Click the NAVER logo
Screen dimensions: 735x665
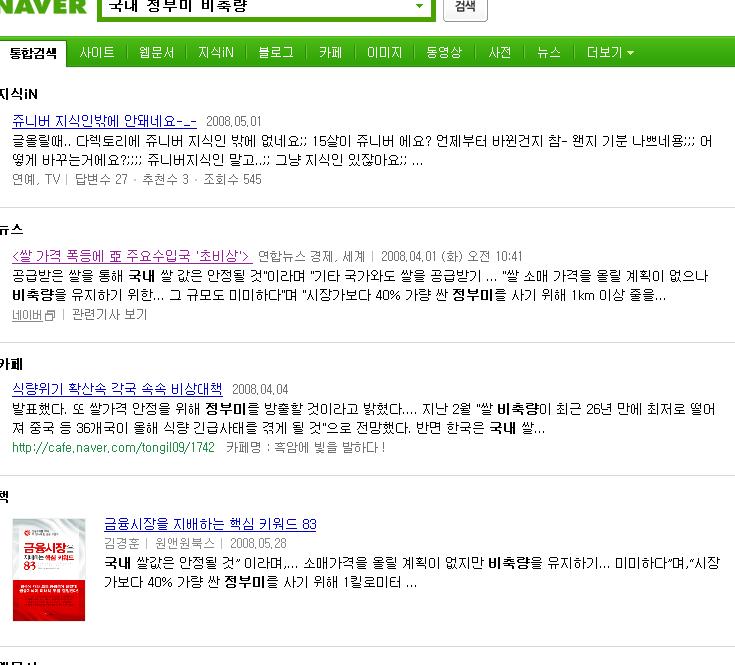click(43, 7)
